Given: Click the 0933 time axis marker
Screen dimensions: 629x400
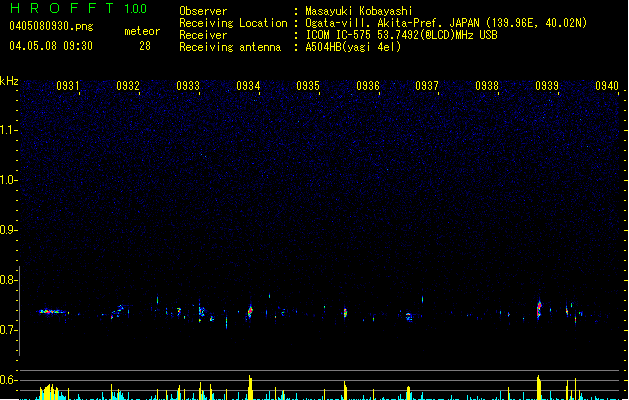Looking at the screenshot, I should pyautogui.click(x=188, y=86).
